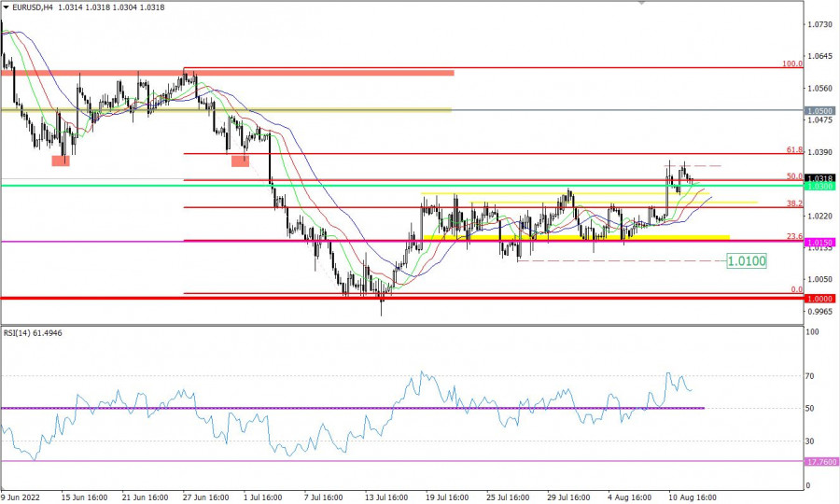
Task: Select the Fibonacci 23.6 level label
Action: [795, 236]
